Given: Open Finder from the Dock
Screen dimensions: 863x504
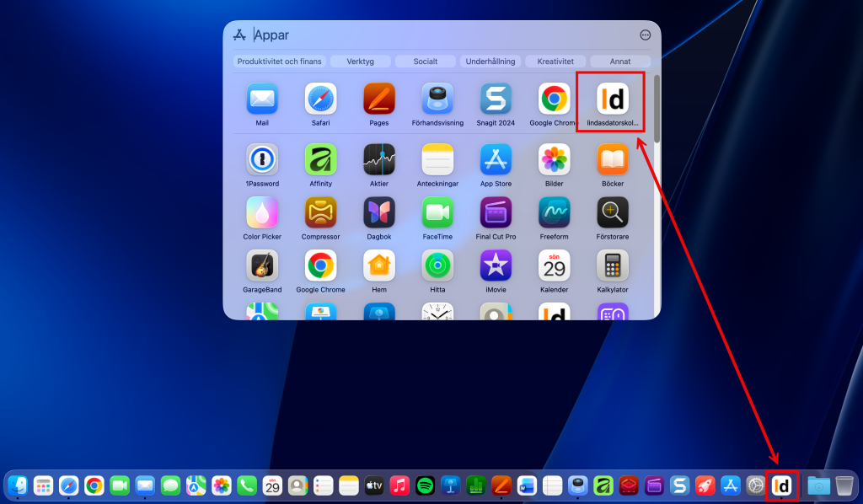Looking at the screenshot, I should pyautogui.click(x=18, y=485).
